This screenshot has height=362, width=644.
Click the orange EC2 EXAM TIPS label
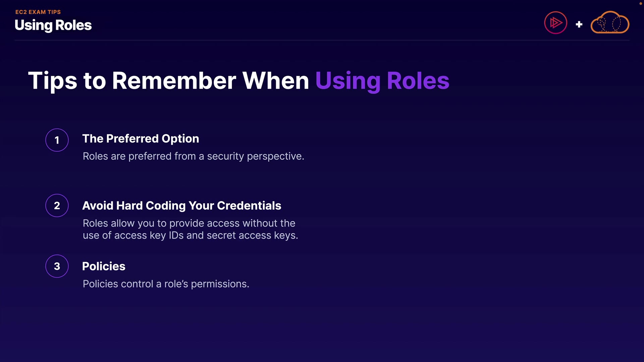[38, 12]
